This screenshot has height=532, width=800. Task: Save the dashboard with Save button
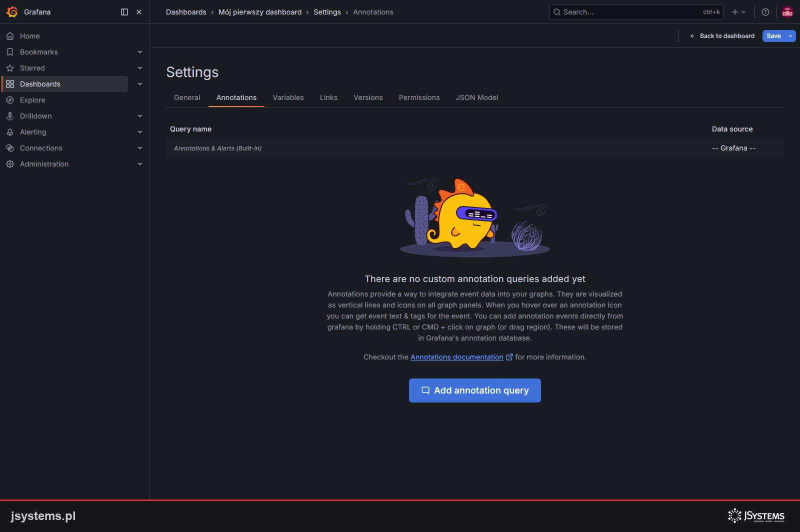click(773, 36)
